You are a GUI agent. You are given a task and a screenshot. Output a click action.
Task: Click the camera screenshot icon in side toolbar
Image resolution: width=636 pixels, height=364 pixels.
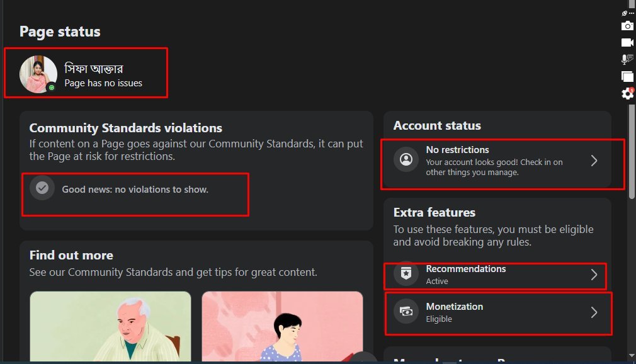click(x=627, y=26)
